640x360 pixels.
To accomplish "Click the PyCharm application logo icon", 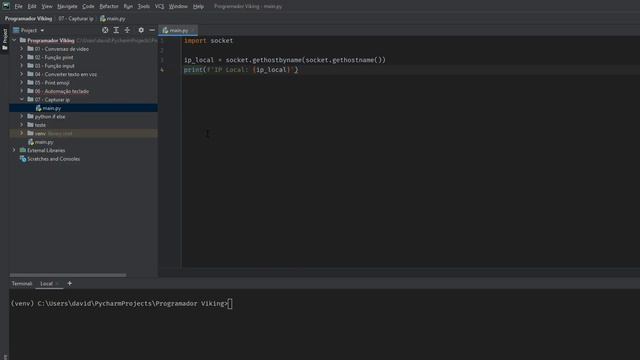I will point(6,6).
